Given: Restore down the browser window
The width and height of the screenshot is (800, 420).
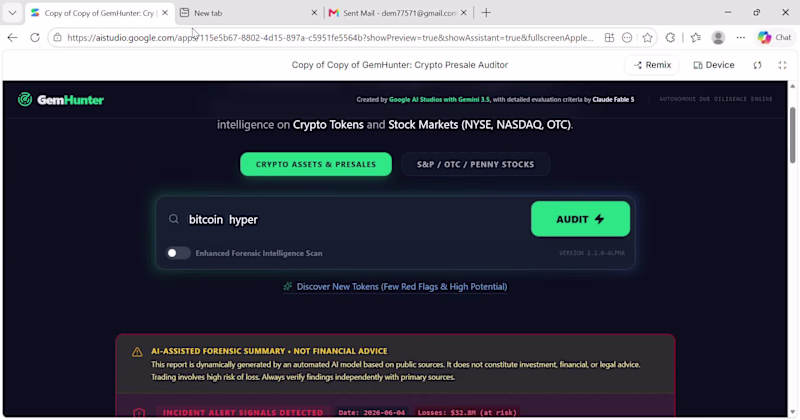Looking at the screenshot, I should pyautogui.click(x=757, y=12).
